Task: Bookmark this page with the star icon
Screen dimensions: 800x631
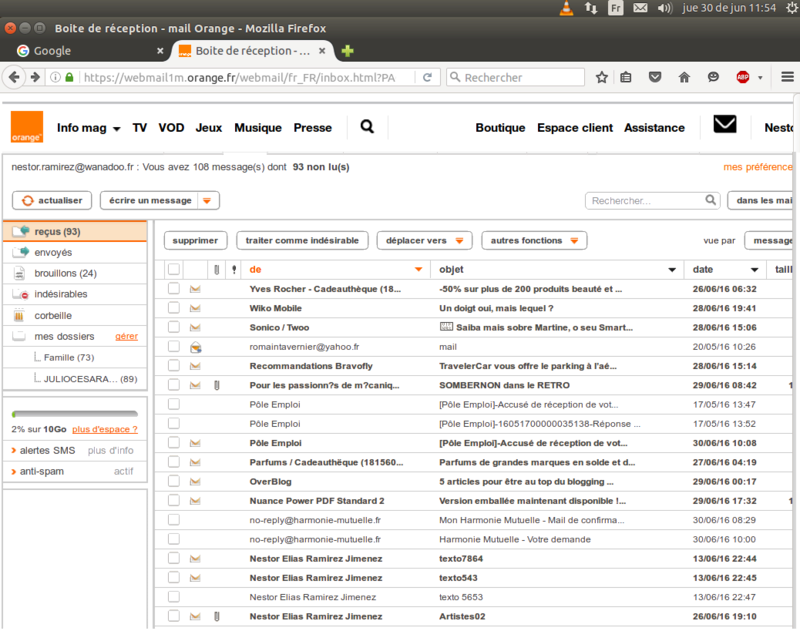Action: point(602,78)
